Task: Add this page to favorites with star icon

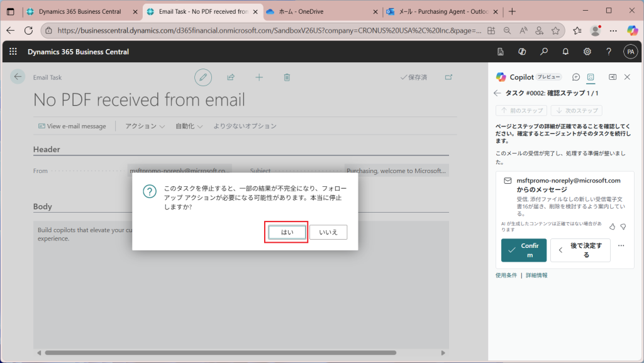Action: click(556, 30)
